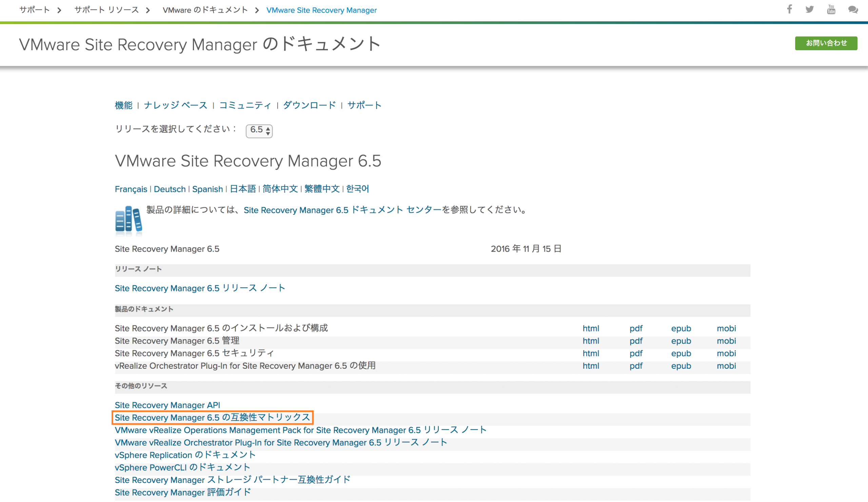Open the chat bubbles community icon
Screen dimensions: 868x502
[x=853, y=9]
